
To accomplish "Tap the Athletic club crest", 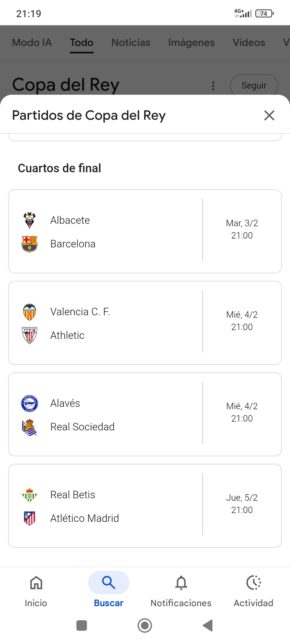I will (30, 335).
